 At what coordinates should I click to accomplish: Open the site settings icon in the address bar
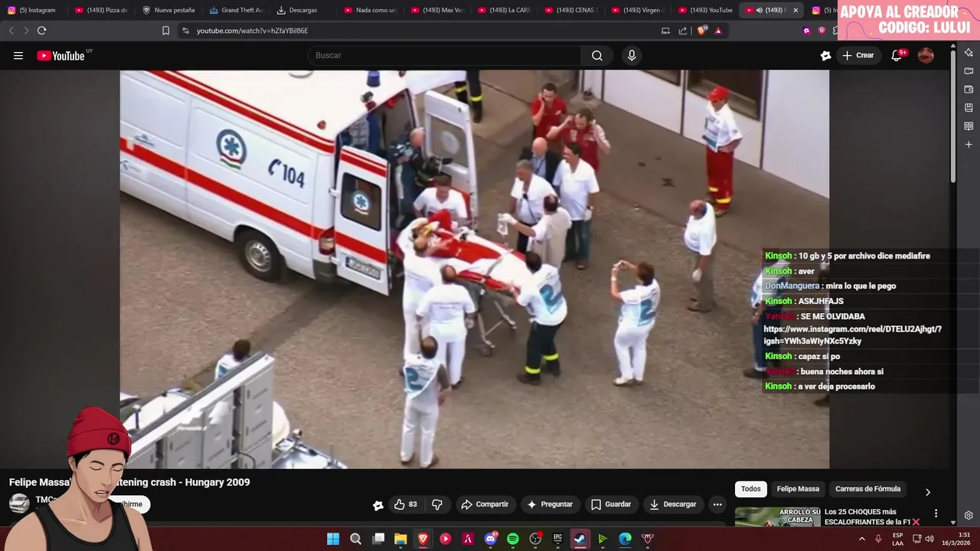coord(185,31)
